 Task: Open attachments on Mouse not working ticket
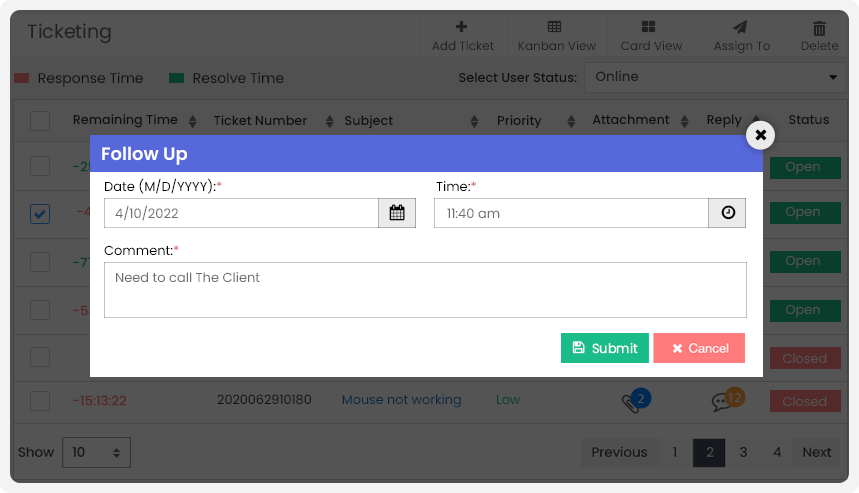pyautogui.click(x=635, y=400)
